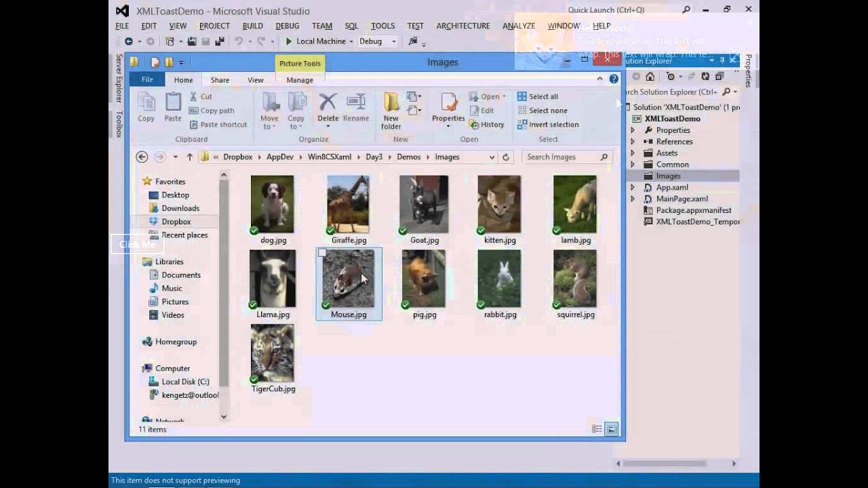868x488 pixels.
Task: Collapse the Explorer ribbon chevron
Action: [600, 79]
